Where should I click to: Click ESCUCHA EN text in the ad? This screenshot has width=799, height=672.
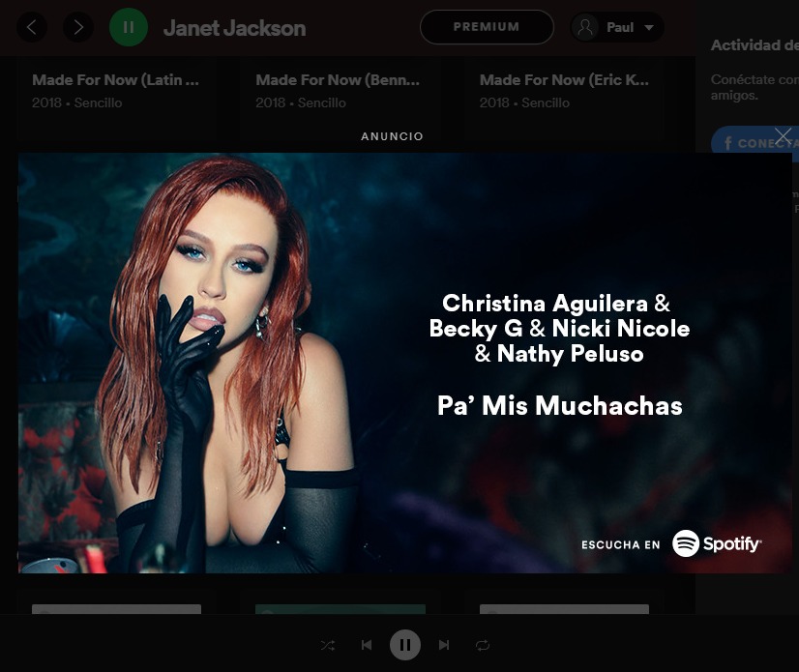621,544
